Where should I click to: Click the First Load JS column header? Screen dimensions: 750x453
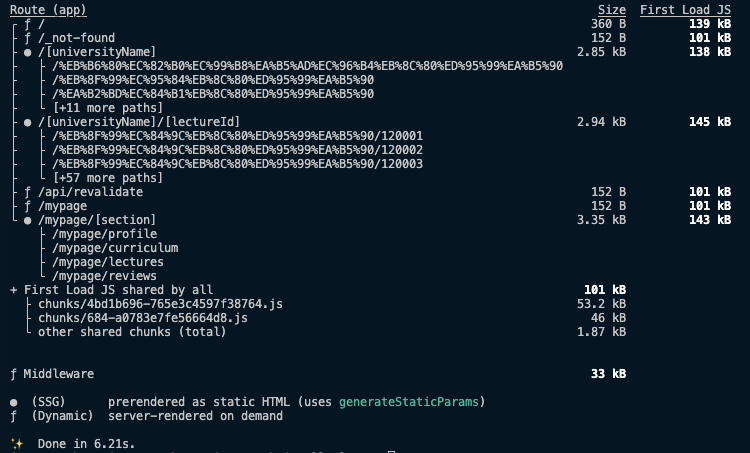pos(685,10)
